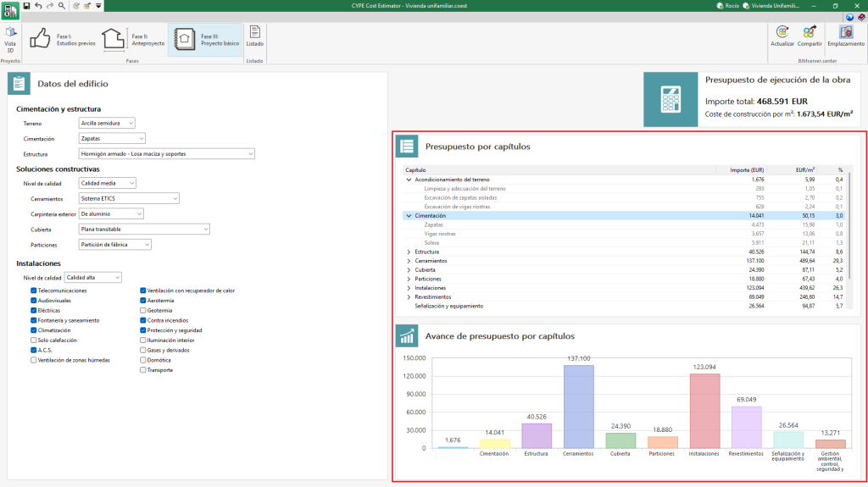Expand the Cubierta chapter
The height and width of the screenshot is (487, 868).
coord(409,270)
